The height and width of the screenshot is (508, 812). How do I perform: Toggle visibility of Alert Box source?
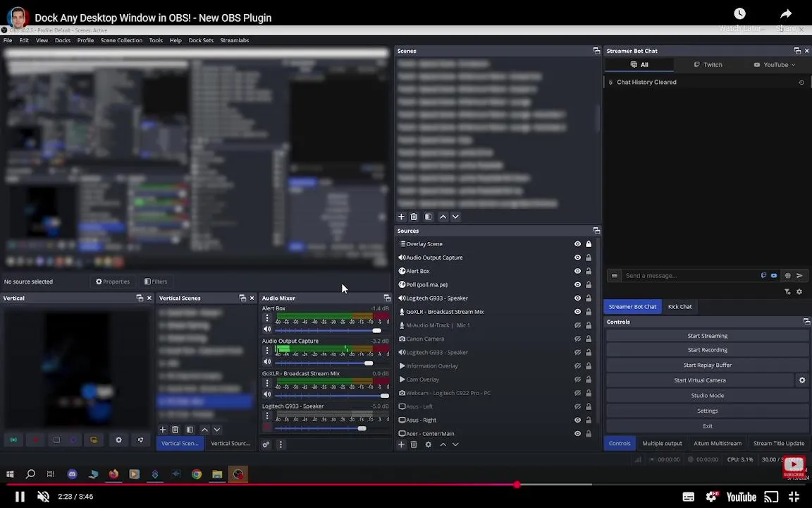[577, 271]
